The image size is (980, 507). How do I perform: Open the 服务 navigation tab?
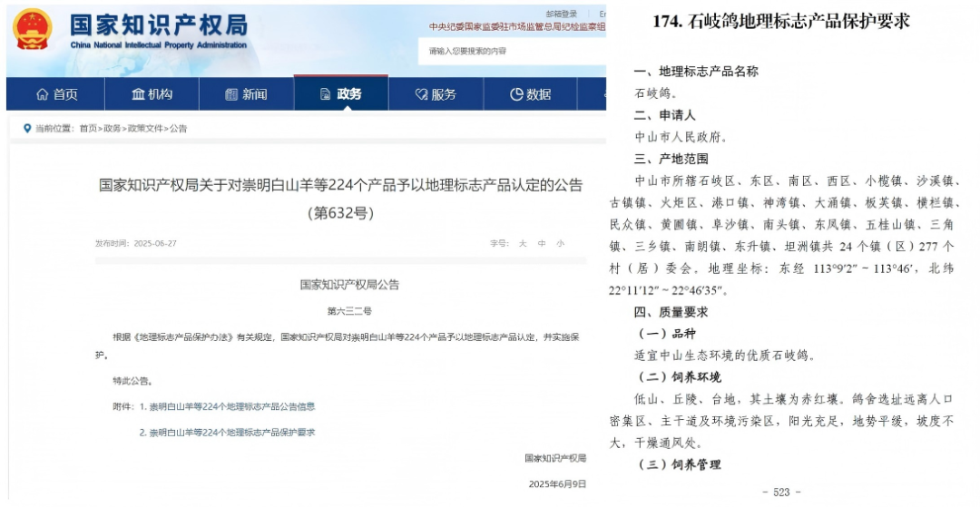[x=436, y=94]
